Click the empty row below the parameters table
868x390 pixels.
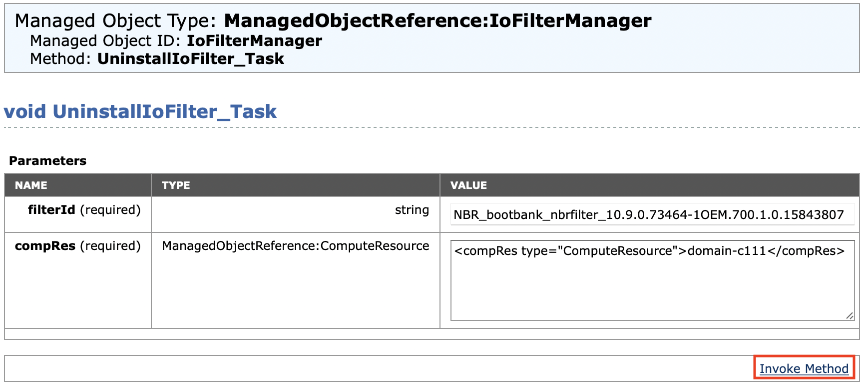click(x=432, y=334)
